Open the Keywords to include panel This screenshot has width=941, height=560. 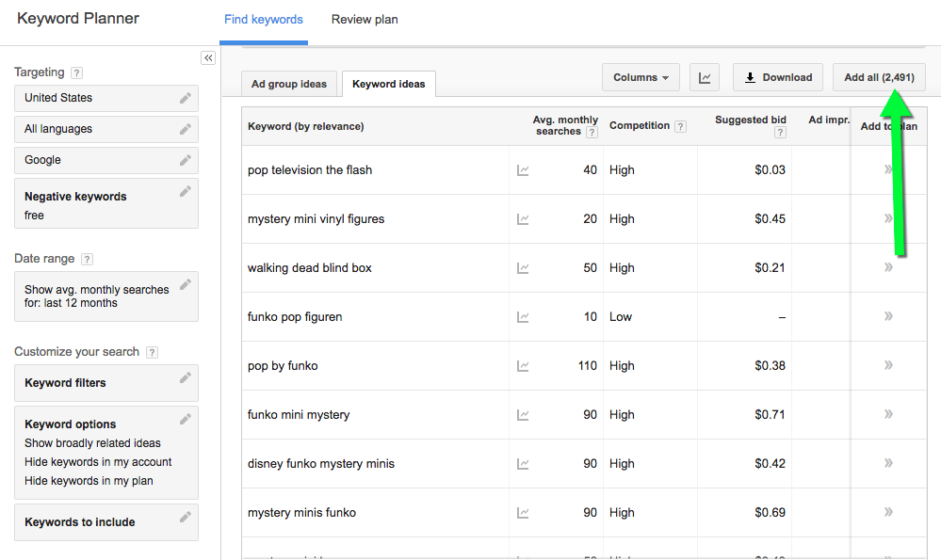[x=106, y=522]
